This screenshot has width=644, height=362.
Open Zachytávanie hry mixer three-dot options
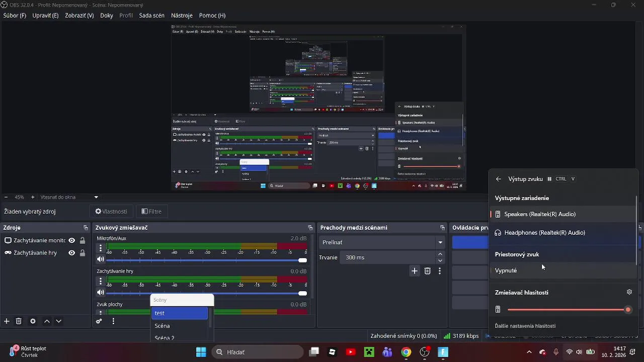coord(101,281)
